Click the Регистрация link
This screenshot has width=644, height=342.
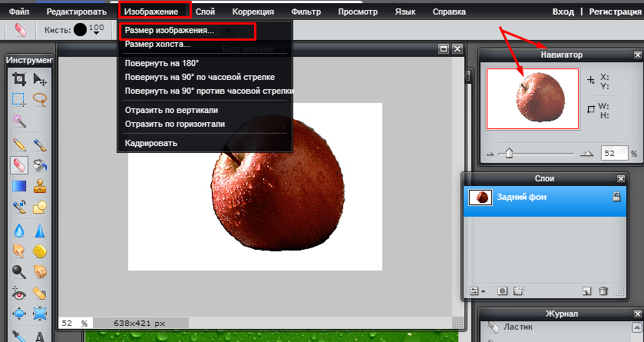[611, 12]
